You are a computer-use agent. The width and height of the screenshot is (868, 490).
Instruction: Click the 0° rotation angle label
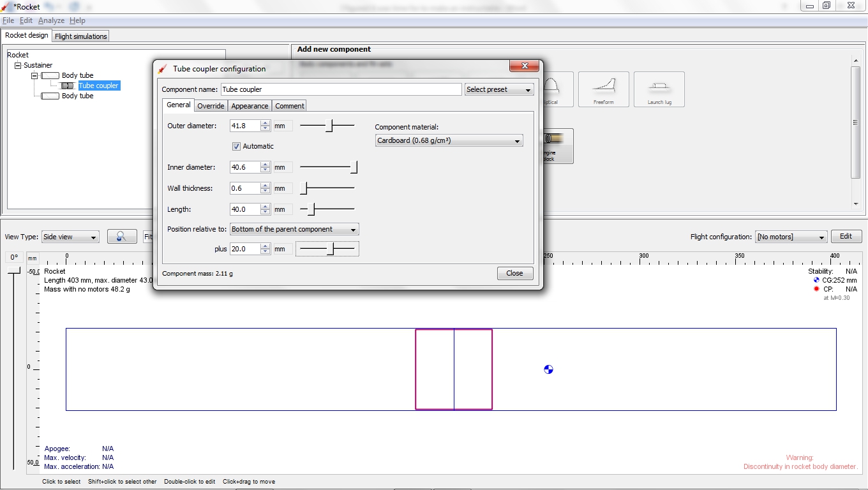click(14, 258)
